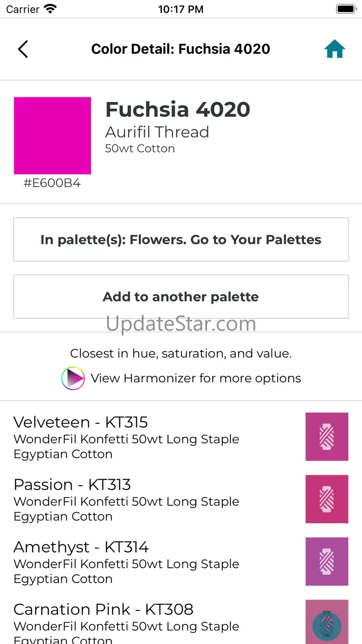Screen dimensions: 362x644
Task: Tap the thread spool icon for Amethyst KT314
Action: click(327, 561)
